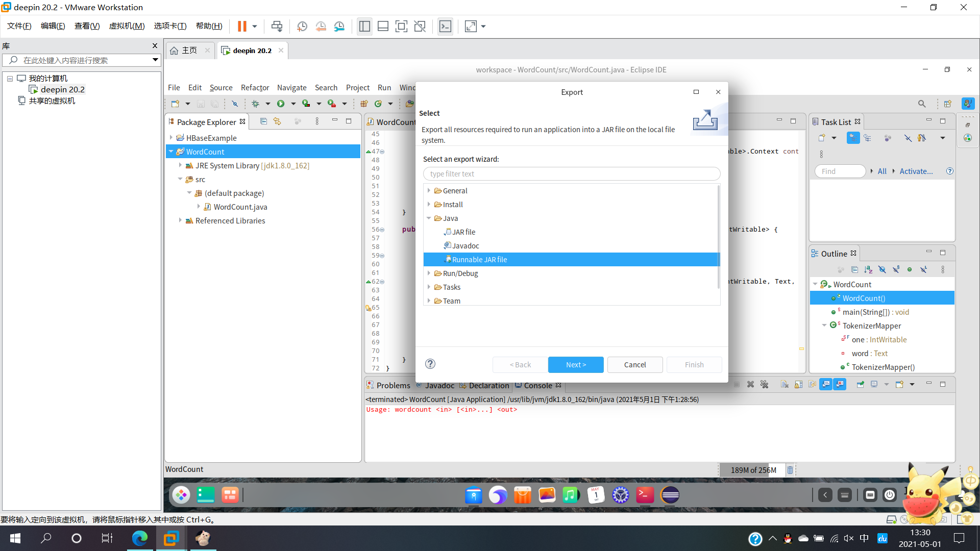Click Collapse All in Package Explorer
Screen dimensions: 980x551
click(x=263, y=121)
